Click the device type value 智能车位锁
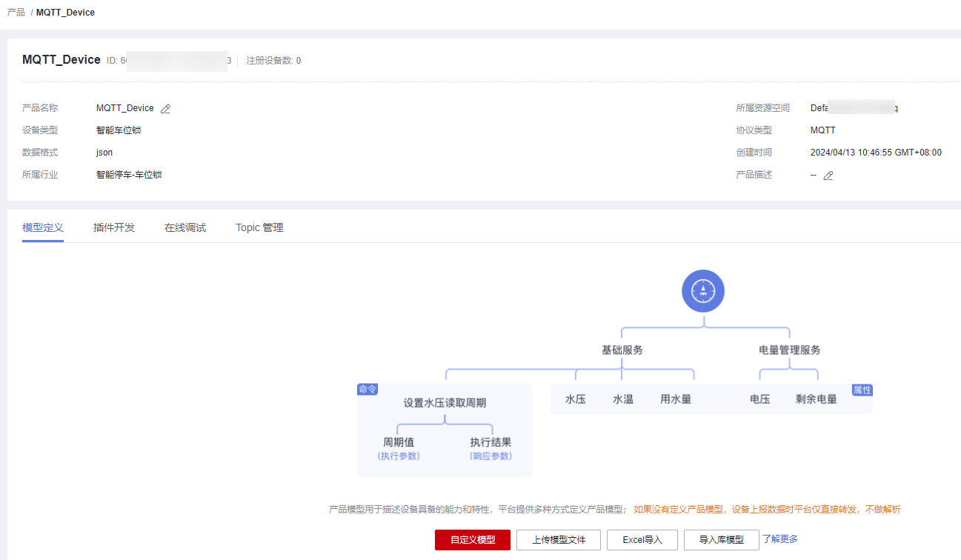 point(119,130)
